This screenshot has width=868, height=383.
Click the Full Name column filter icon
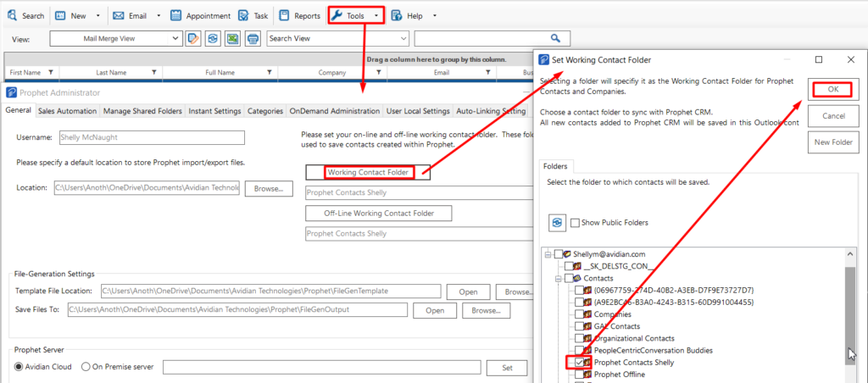tap(269, 73)
